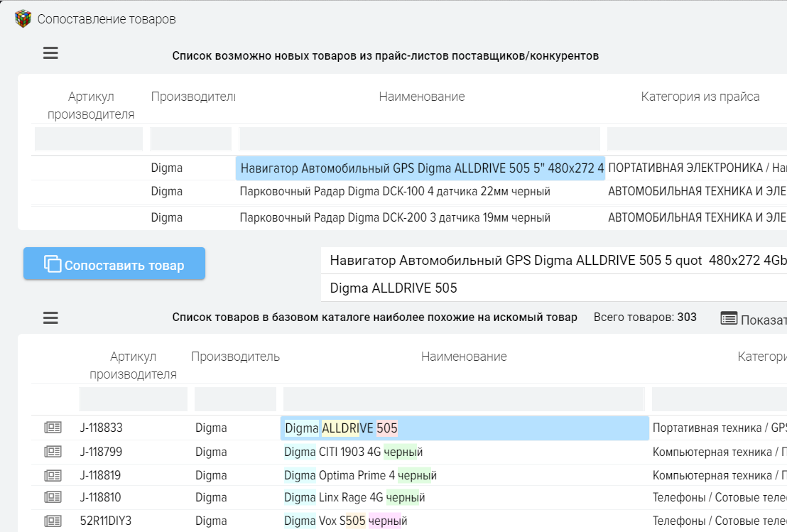Sort by Наименование column in top table
The width and height of the screenshot is (787, 532).
[421, 97]
